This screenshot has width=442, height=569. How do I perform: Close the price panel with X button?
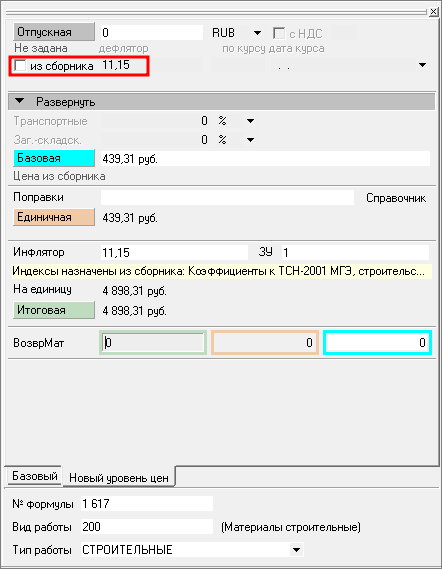point(433,12)
